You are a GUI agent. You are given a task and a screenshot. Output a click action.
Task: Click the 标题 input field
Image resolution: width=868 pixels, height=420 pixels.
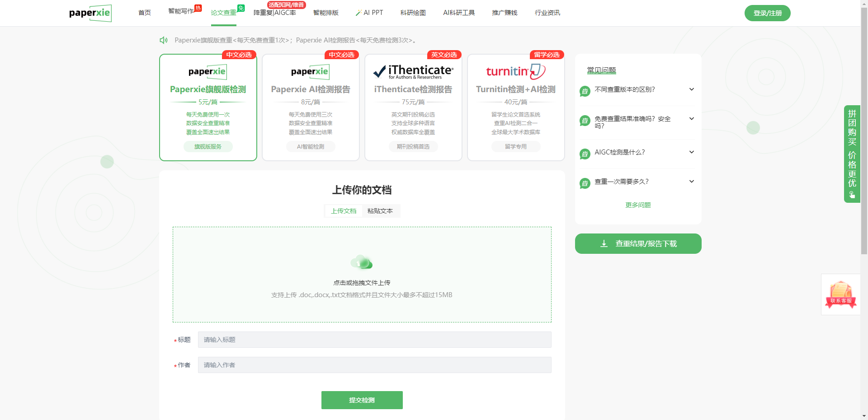click(375, 340)
